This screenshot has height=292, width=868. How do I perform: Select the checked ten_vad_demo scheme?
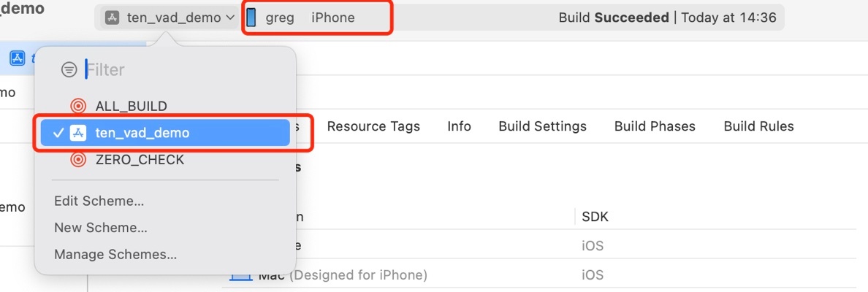[165, 133]
